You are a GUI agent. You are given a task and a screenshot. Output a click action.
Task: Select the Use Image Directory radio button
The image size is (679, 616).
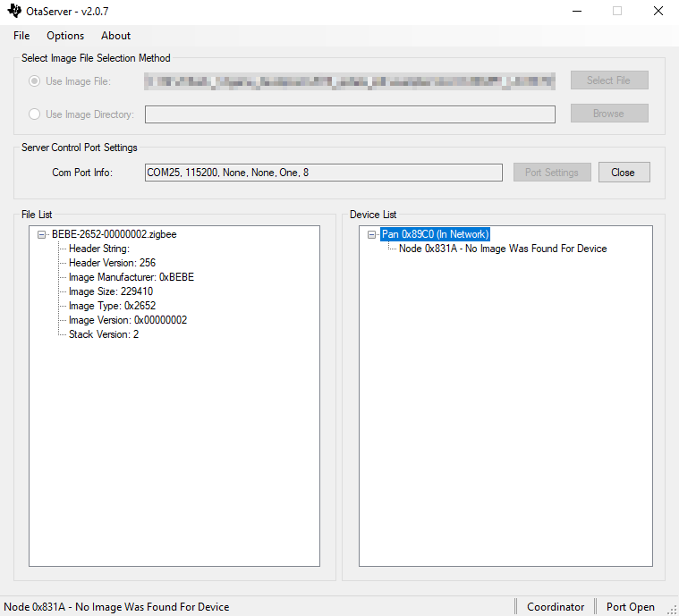point(35,114)
